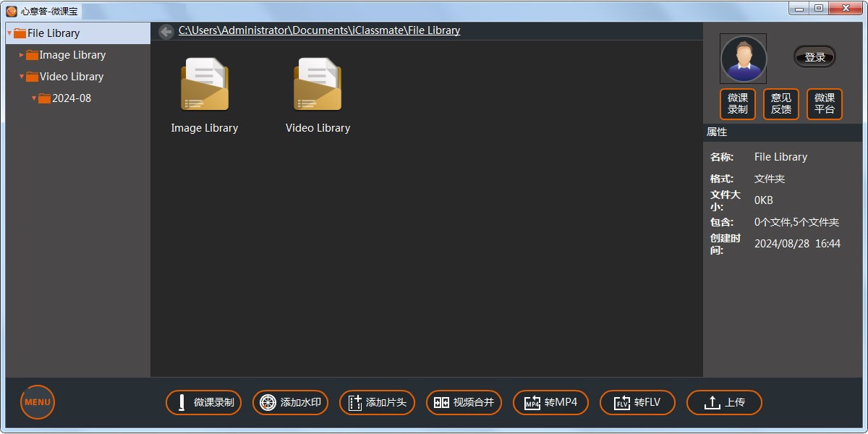Click the 微课录制 square button under avatar
The width and height of the screenshot is (868, 434).
[x=738, y=104]
